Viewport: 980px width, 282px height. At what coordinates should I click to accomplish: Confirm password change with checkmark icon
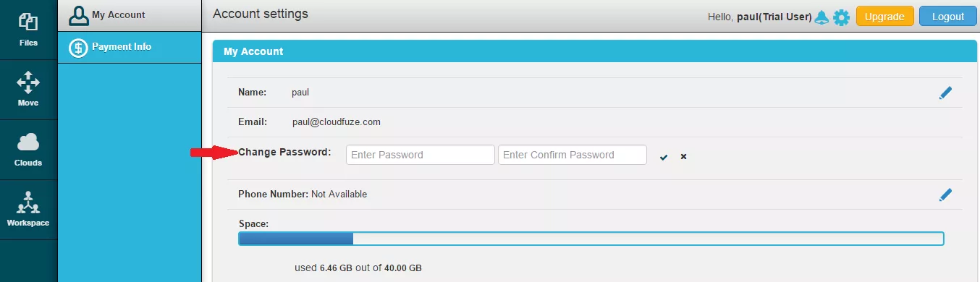pyautogui.click(x=664, y=156)
